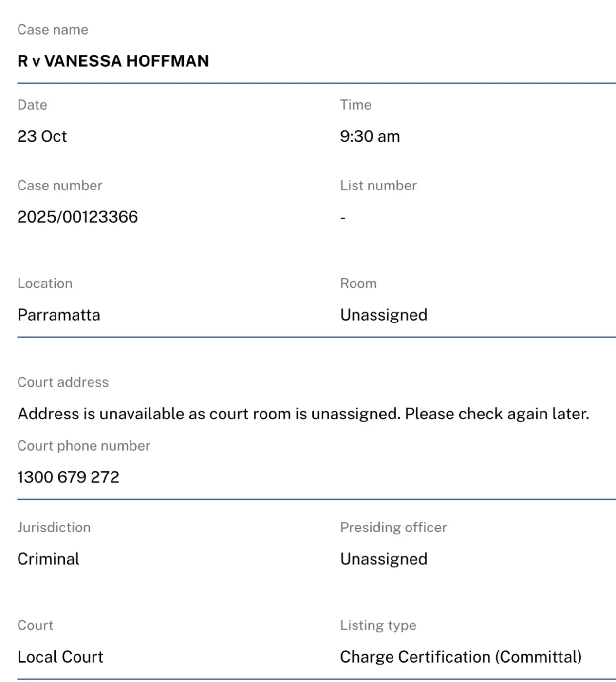Click the Listing type label
This screenshot has width=616, height=682.
click(378, 625)
